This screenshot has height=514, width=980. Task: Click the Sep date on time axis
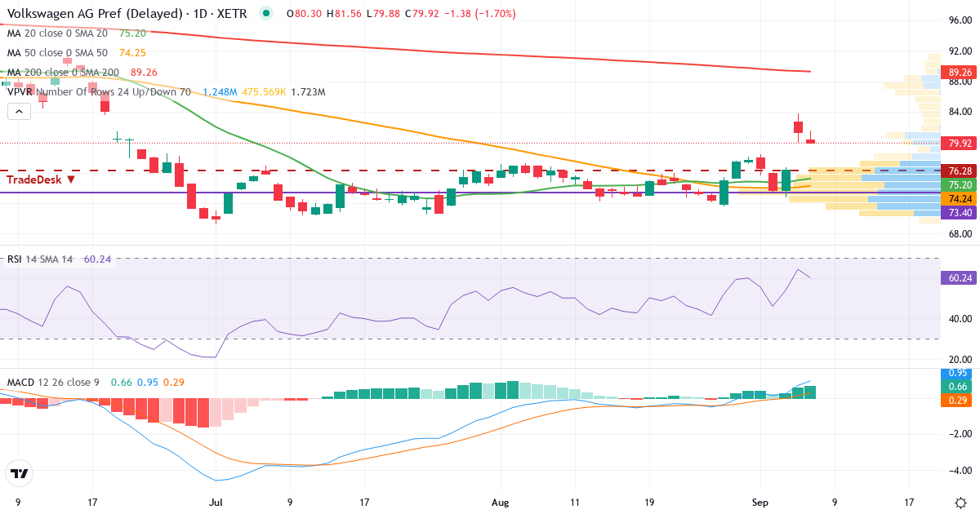(759, 501)
